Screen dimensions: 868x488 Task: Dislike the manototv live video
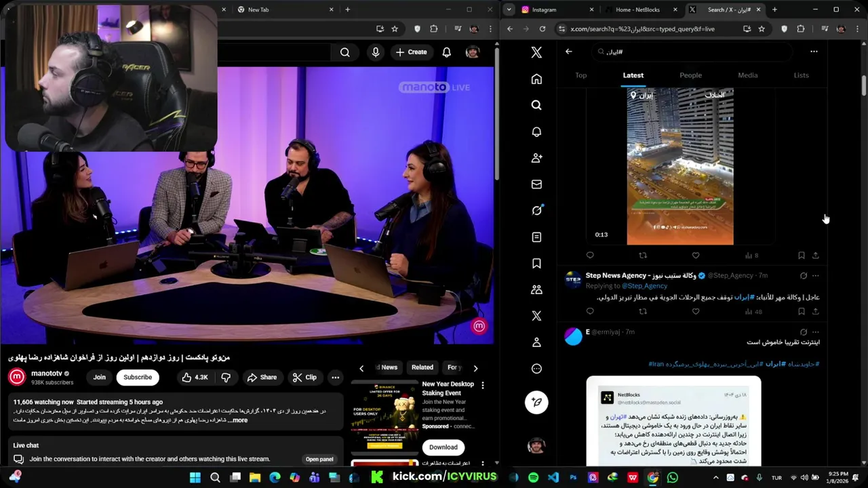pos(226,378)
